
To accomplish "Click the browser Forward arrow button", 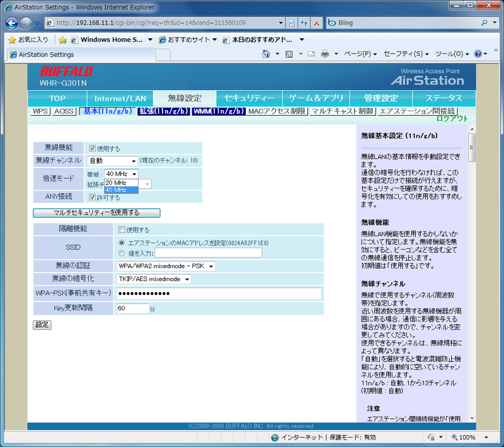I will pyautogui.click(x=26, y=23).
